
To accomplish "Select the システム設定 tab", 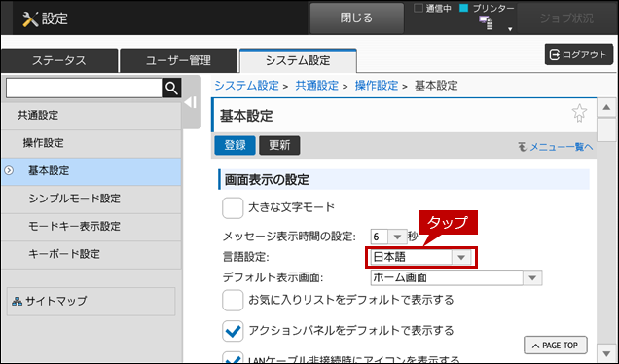I will tap(298, 60).
